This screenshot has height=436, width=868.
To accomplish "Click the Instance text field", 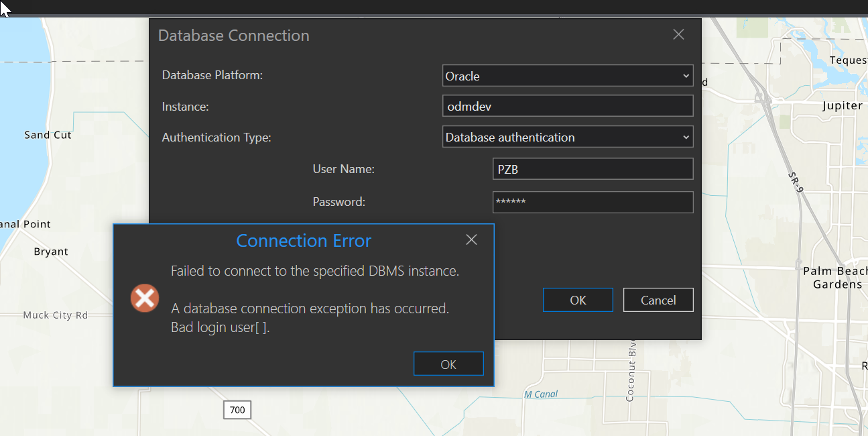I will (x=567, y=107).
